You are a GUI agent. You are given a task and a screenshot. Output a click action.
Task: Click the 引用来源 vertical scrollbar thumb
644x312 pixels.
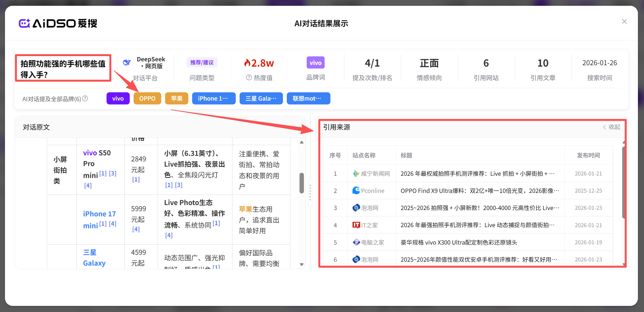(x=624, y=182)
